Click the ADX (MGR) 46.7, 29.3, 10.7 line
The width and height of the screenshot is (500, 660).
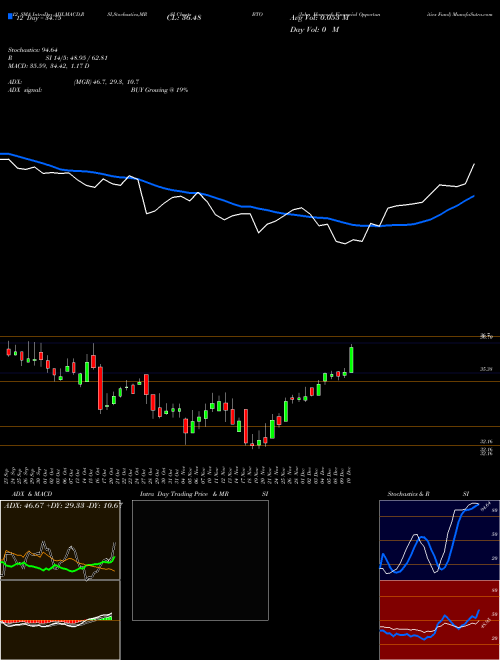point(73,82)
